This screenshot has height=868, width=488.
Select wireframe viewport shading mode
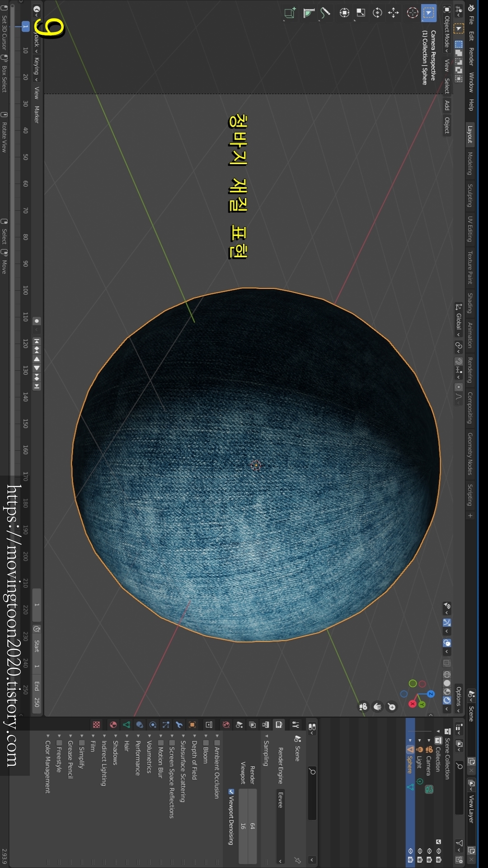point(447,675)
